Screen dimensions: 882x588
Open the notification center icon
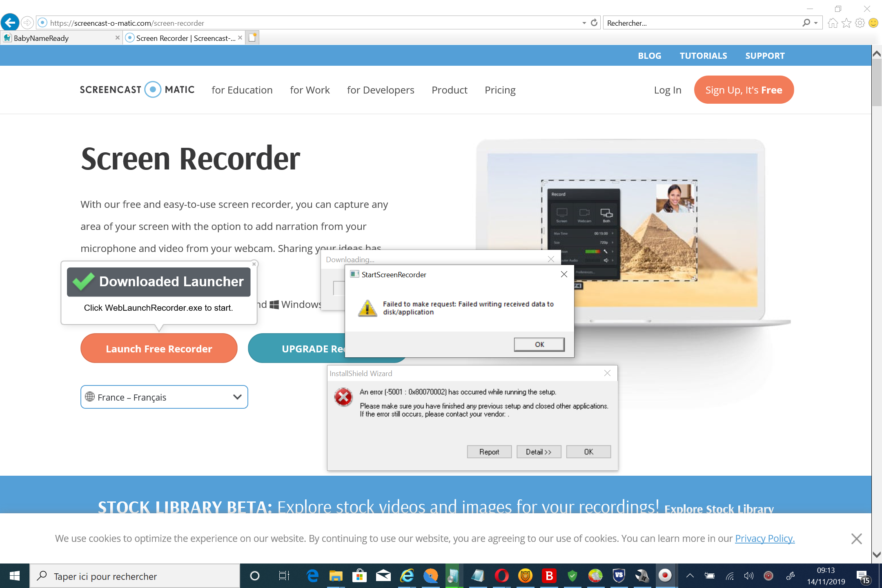(x=863, y=577)
